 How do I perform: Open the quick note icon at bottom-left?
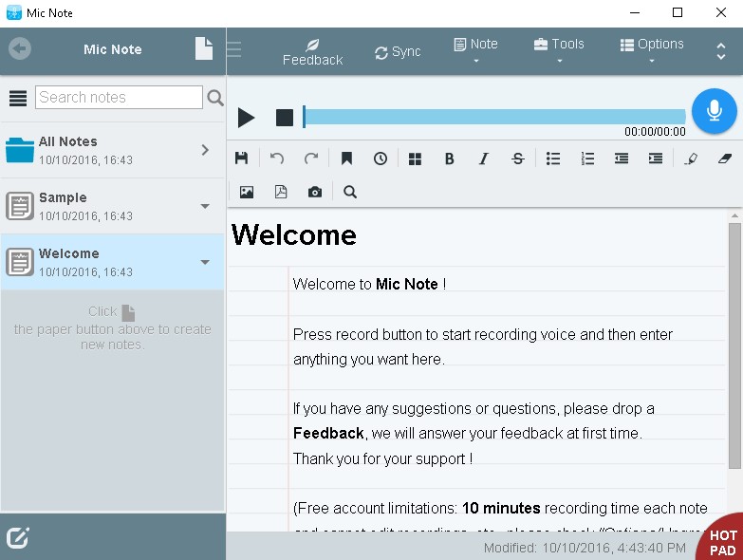[18, 538]
